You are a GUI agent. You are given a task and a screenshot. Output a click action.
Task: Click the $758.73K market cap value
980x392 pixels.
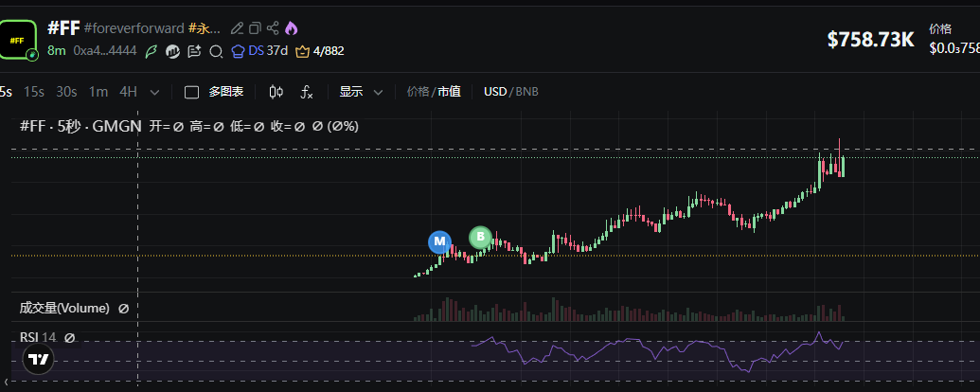pos(870,40)
